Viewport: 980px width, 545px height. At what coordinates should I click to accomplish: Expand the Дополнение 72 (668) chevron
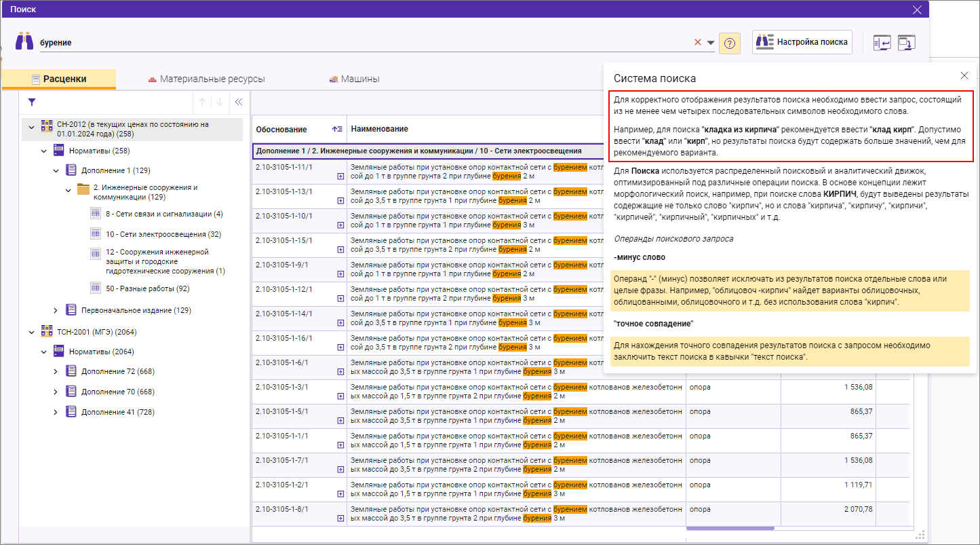pyautogui.click(x=56, y=372)
